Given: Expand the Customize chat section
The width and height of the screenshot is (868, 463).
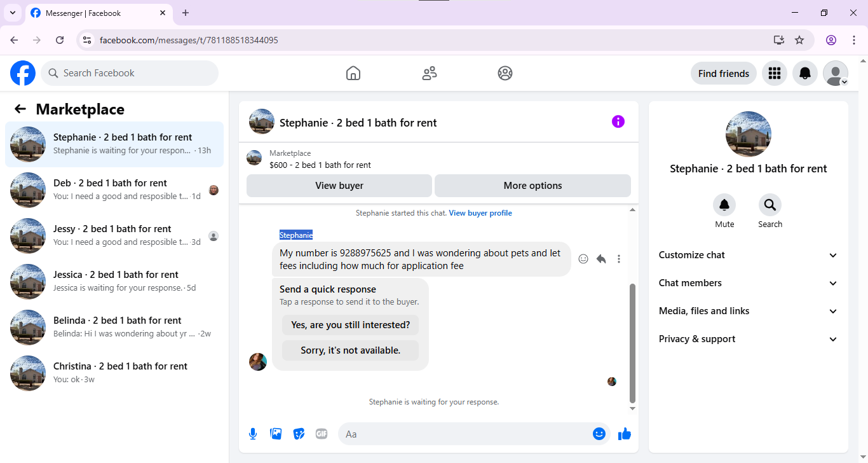Looking at the screenshot, I should point(749,255).
